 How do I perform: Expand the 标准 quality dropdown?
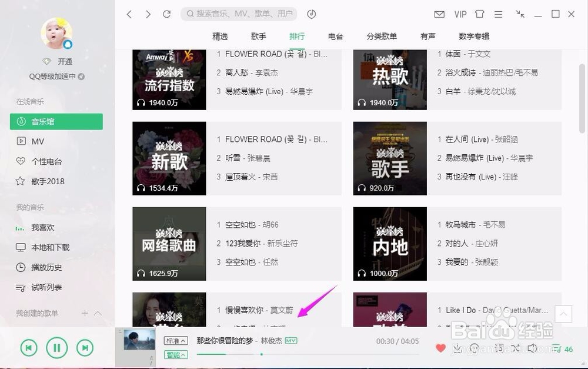175,341
